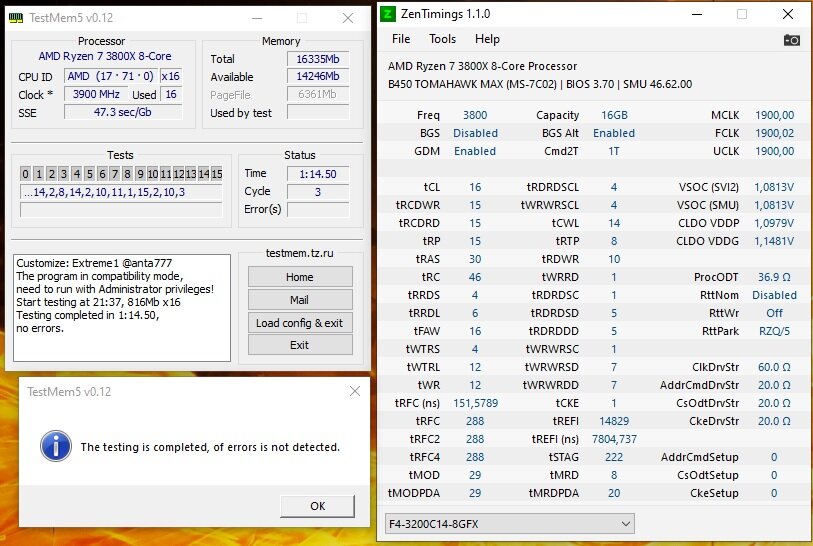The height and width of the screenshot is (546, 813).
Task: Click test box number 10
Action: pyautogui.click(x=152, y=174)
